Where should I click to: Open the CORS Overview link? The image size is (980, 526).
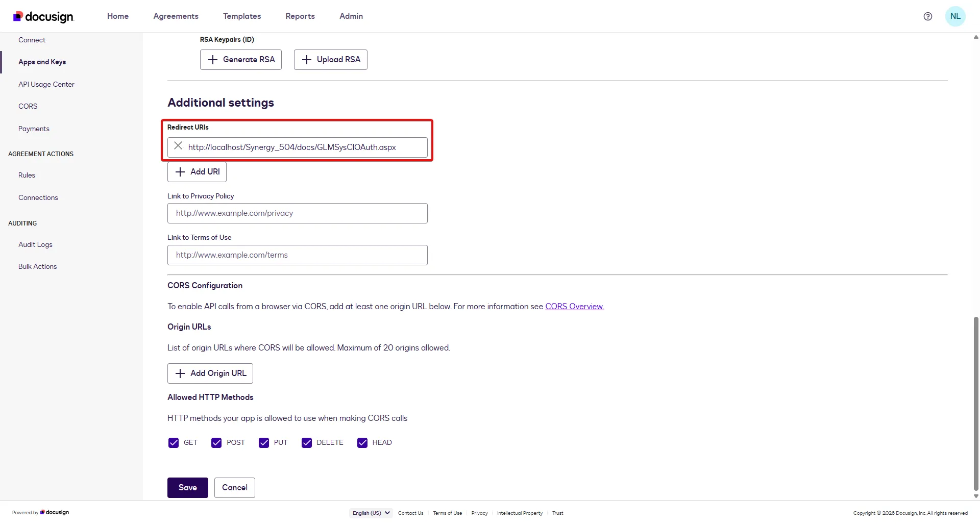click(574, 307)
